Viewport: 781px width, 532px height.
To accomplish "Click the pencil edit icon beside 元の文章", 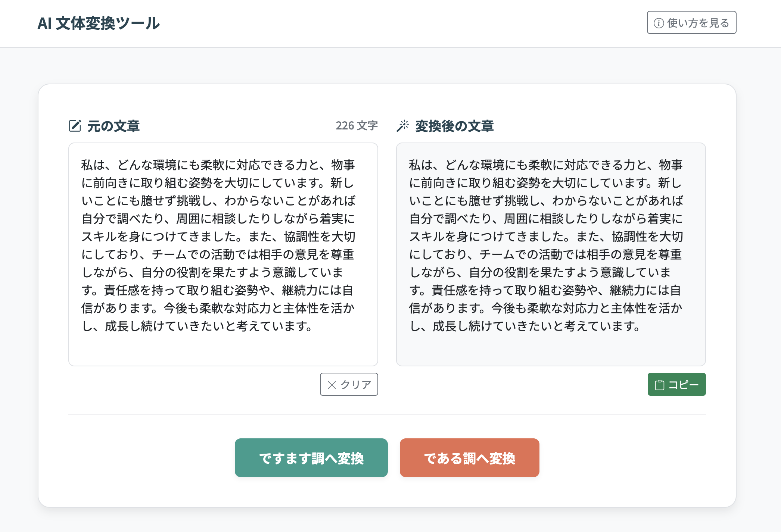I will [75, 126].
